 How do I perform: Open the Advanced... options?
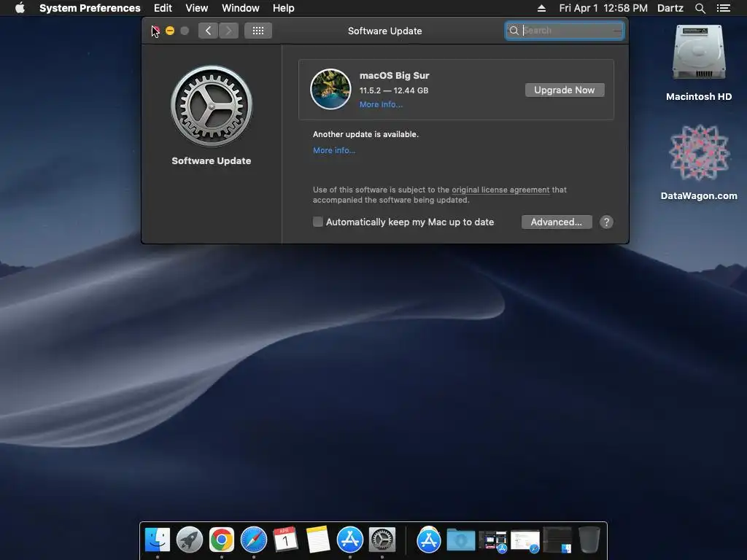point(557,222)
